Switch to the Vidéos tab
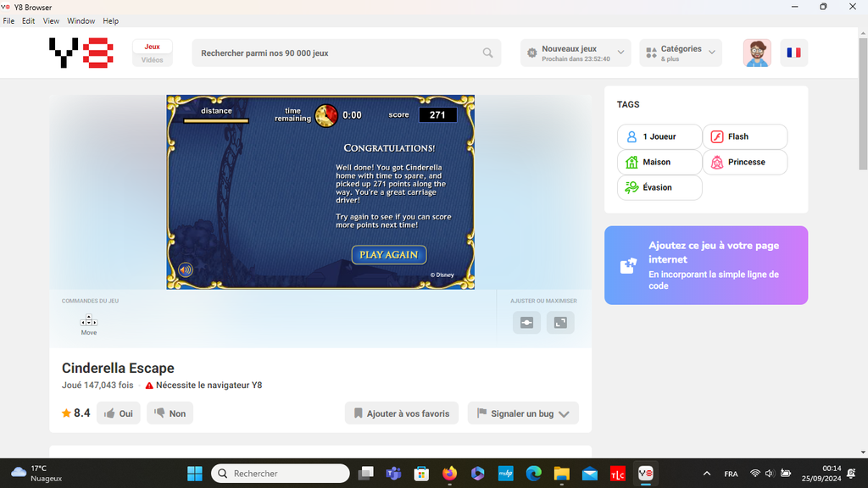868x488 pixels. [x=153, y=60]
